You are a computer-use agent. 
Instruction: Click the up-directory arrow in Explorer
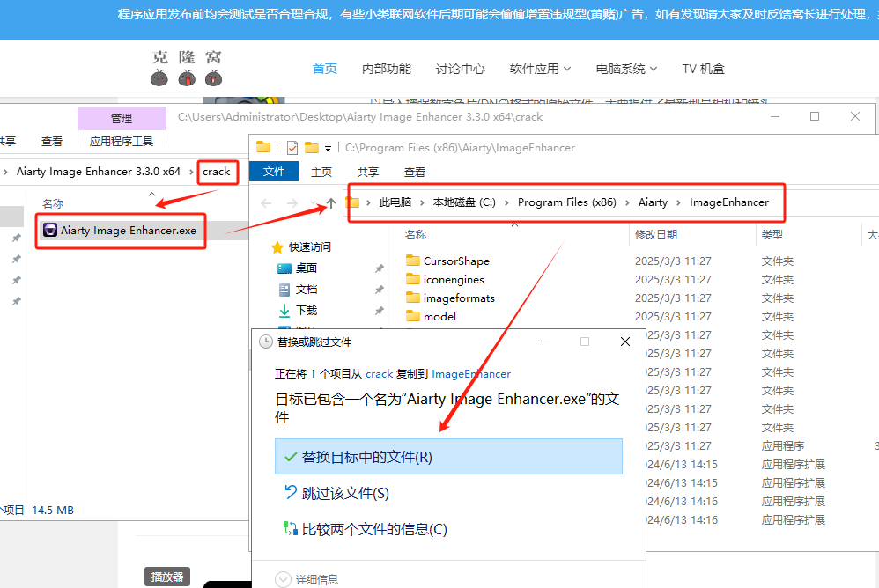(330, 203)
